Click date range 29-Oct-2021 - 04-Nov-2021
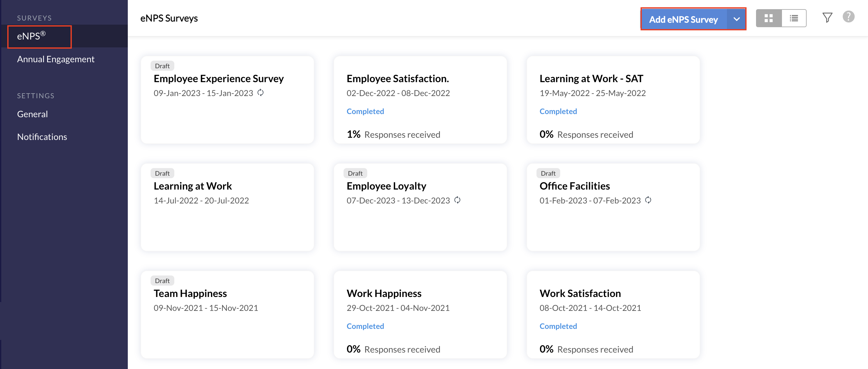Screen dimensions: 868x369 click(x=398, y=308)
